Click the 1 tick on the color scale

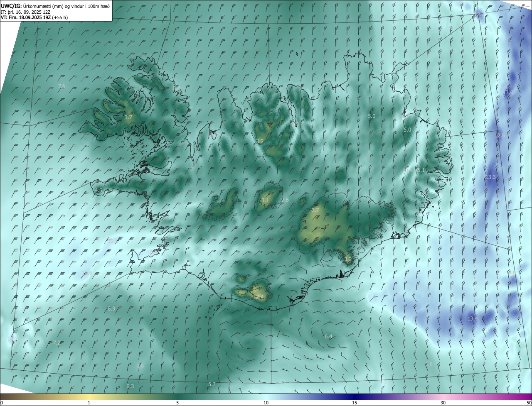tap(89, 403)
